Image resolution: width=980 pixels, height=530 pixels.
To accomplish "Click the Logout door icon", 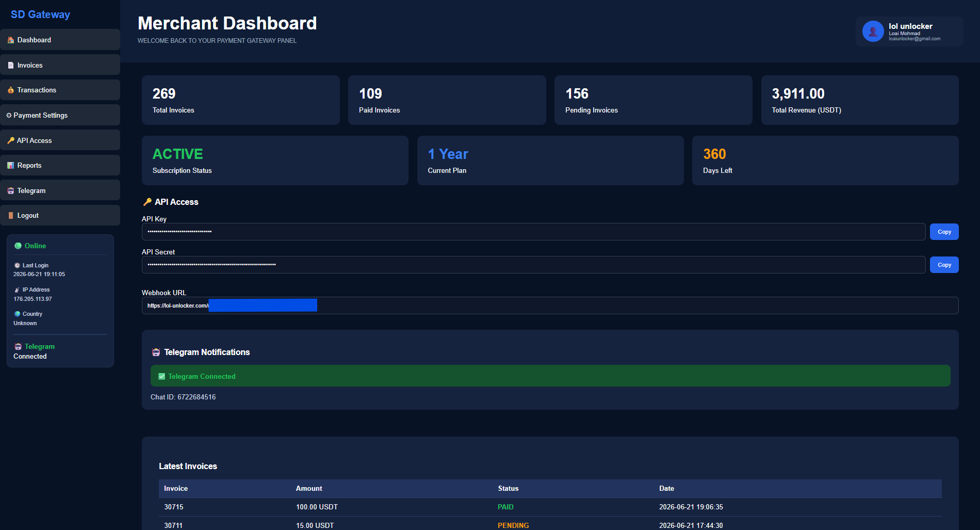I will tap(11, 215).
